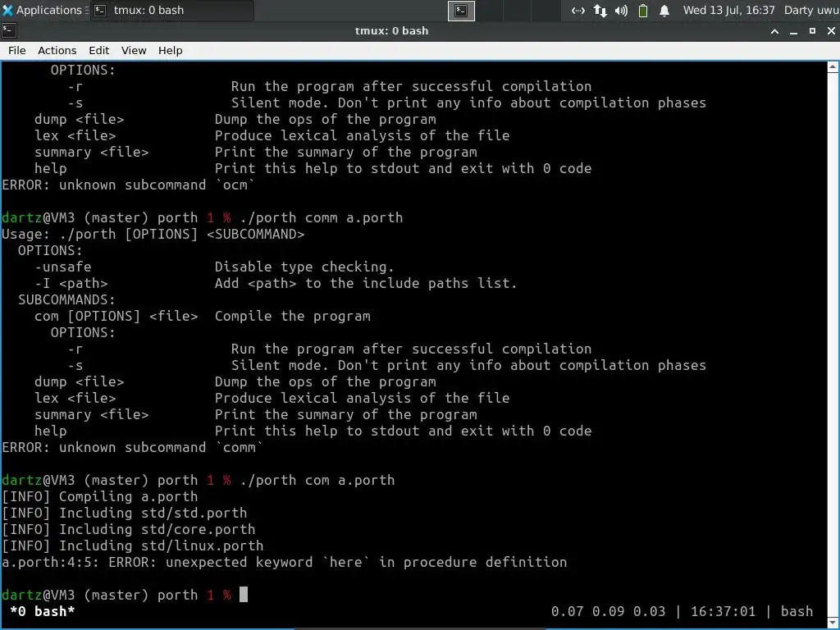Click the error text 'unknown subcommand `ocm`'

pyautogui.click(x=157, y=185)
